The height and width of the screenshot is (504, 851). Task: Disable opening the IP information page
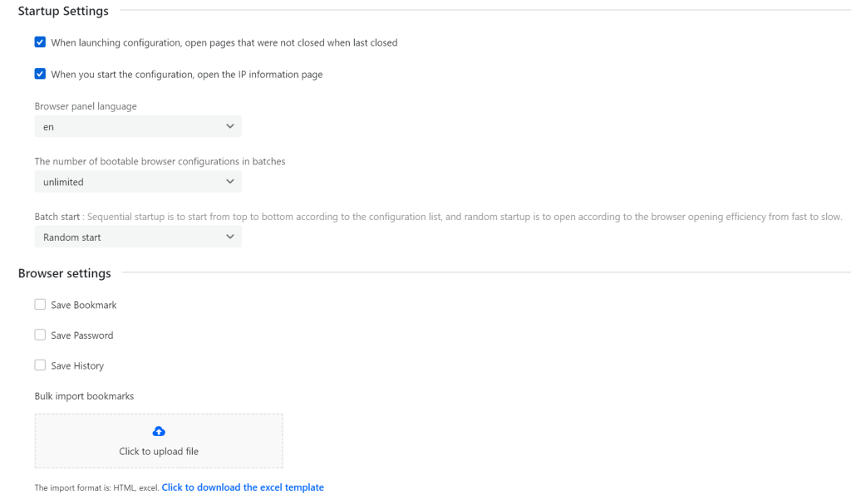click(40, 74)
